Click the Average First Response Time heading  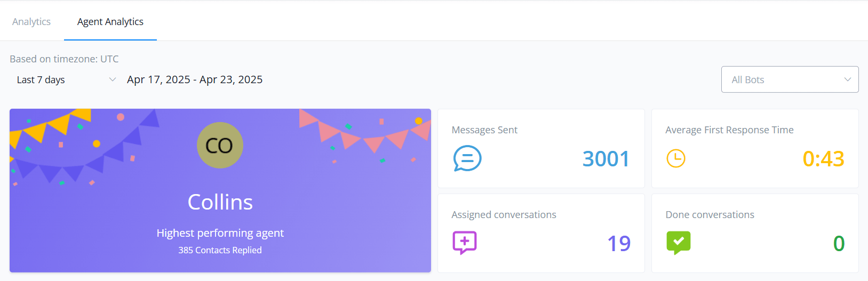[x=729, y=130]
